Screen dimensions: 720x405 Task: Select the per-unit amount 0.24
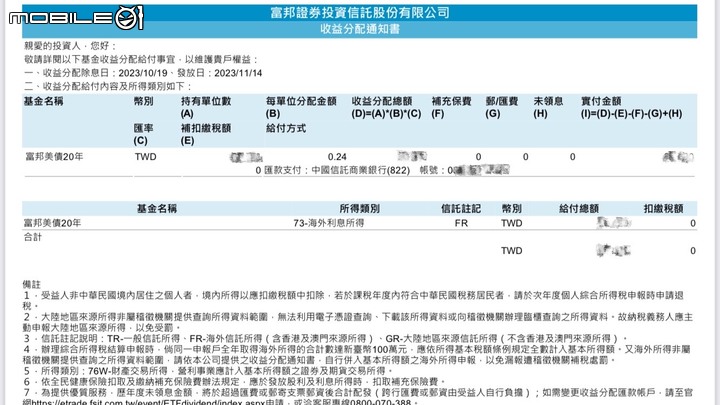337,157
